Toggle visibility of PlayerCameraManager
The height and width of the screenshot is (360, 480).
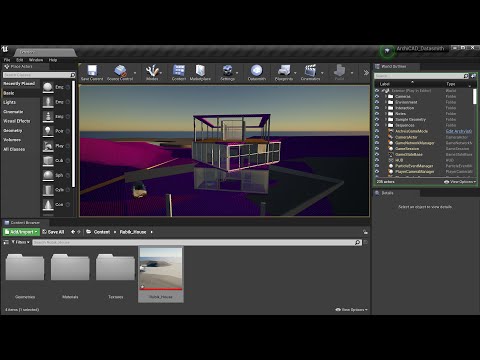pyautogui.click(x=377, y=171)
